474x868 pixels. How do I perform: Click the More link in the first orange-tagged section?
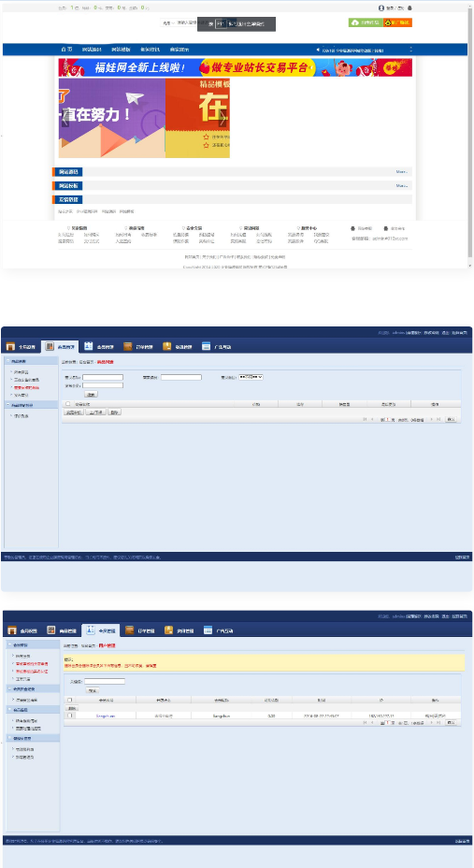(x=402, y=172)
